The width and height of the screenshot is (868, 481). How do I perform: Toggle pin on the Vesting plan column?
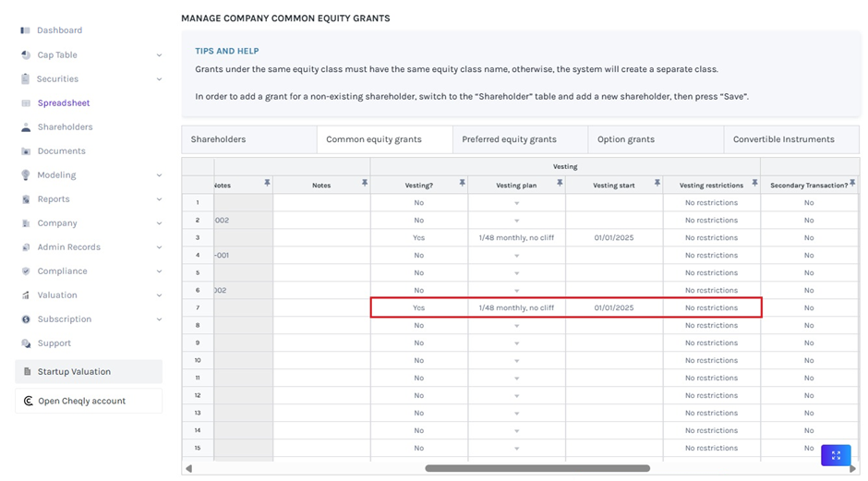pyautogui.click(x=560, y=184)
